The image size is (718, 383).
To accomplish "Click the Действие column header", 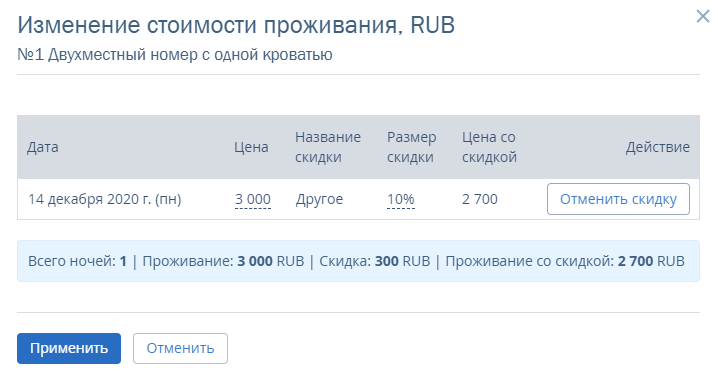I will point(658,147).
